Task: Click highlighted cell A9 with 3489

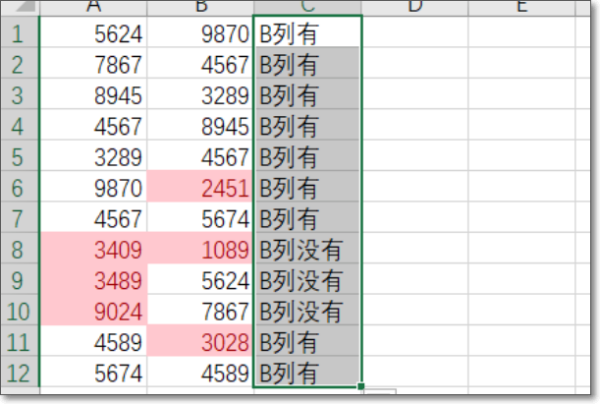Action: point(93,279)
